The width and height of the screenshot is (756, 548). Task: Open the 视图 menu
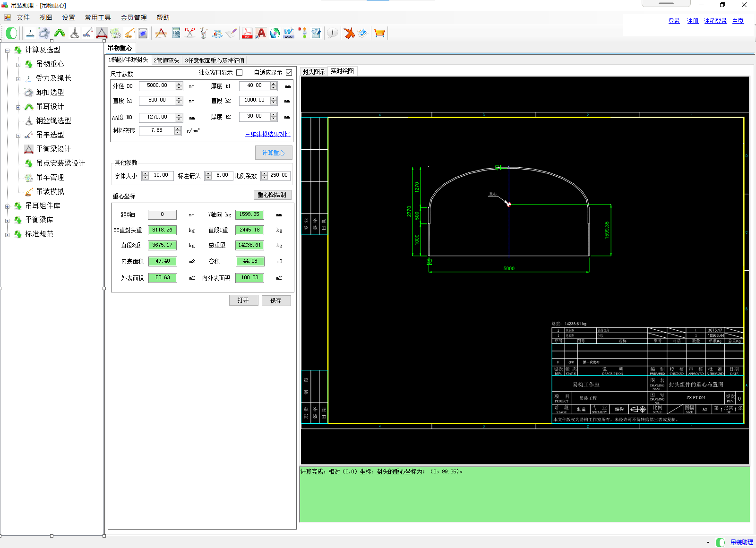(x=46, y=17)
